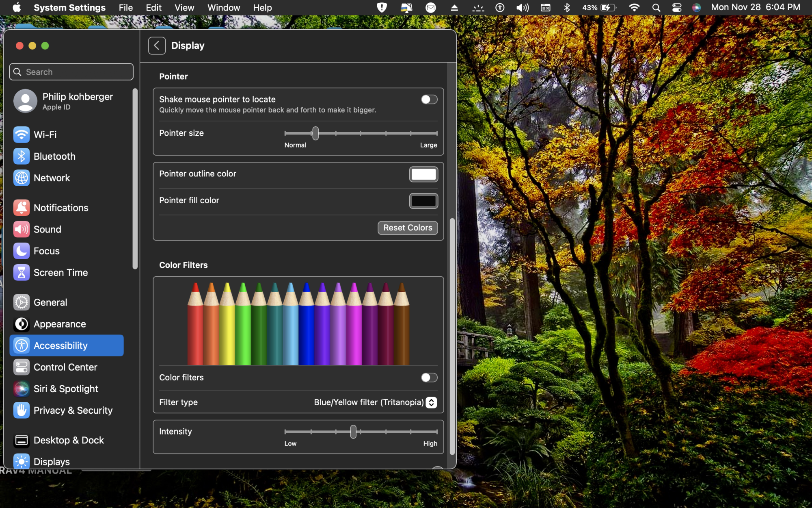Select Bluetooth icon in sidebar
The width and height of the screenshot is (812, 508).
[x=22, y=156]
